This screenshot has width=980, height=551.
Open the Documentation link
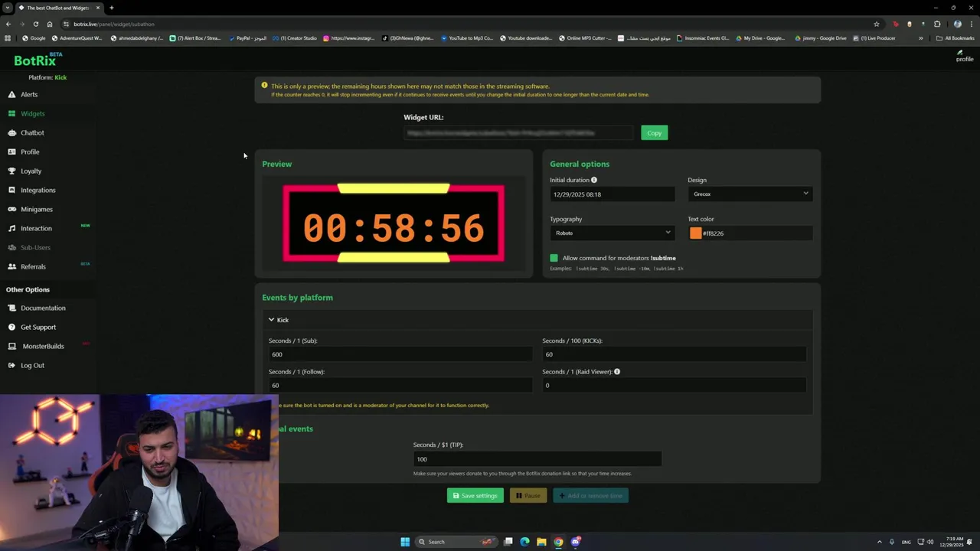[x=43, y=308]
